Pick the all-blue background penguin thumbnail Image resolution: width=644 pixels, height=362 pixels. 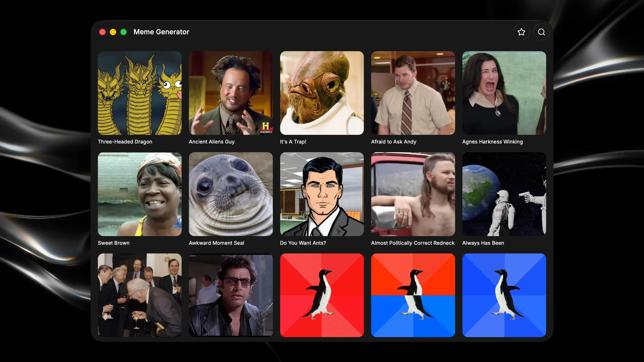pos(504,295)
